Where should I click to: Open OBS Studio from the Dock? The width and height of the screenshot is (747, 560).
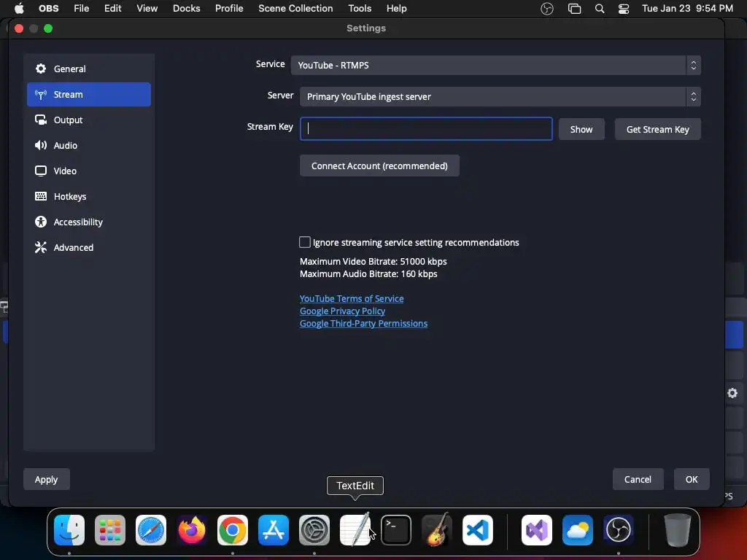[x=619, y=529]
